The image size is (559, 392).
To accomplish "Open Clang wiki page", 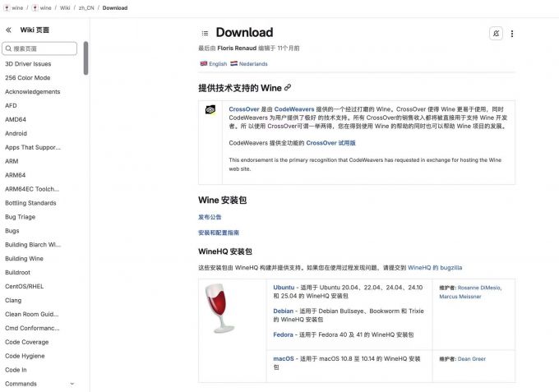I will [13, 300].
